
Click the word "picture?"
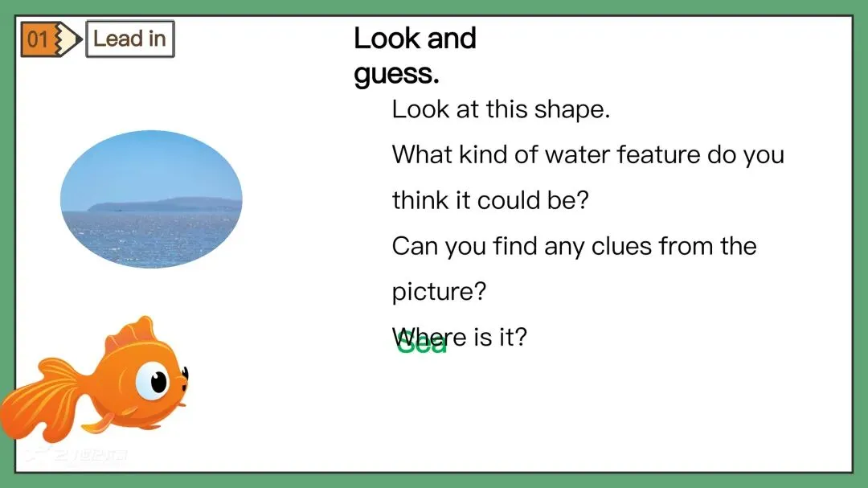tap(439, 291)
